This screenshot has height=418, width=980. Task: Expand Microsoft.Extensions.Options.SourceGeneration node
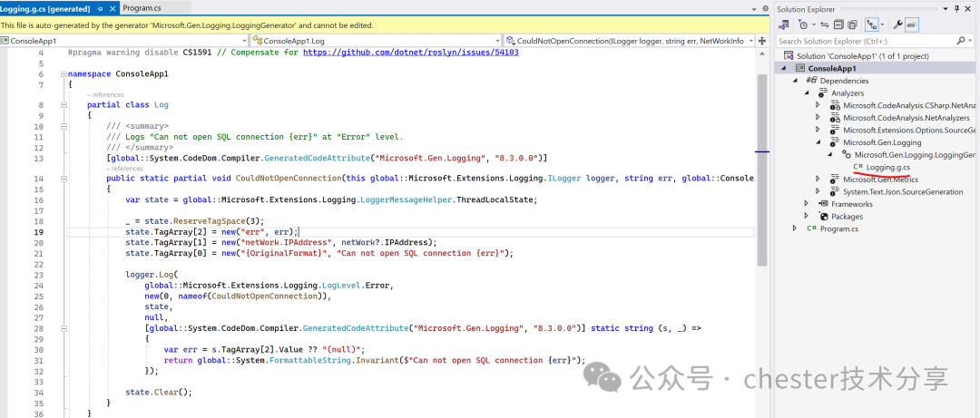tap(818, 130)
